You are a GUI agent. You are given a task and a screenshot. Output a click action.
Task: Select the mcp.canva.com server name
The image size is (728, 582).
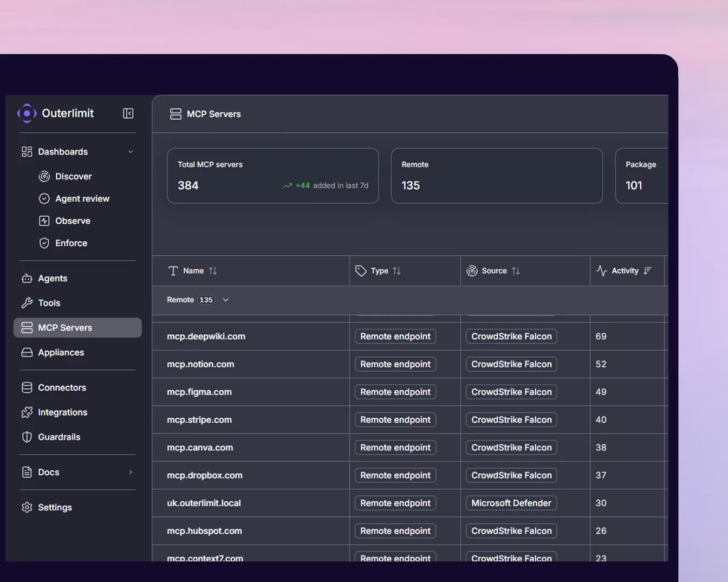200,448
